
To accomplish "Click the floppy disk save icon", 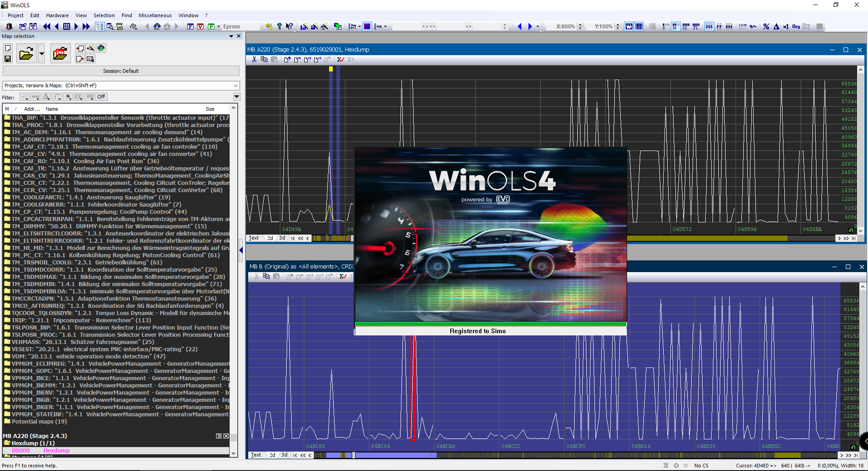I will (x=8, y=59).
